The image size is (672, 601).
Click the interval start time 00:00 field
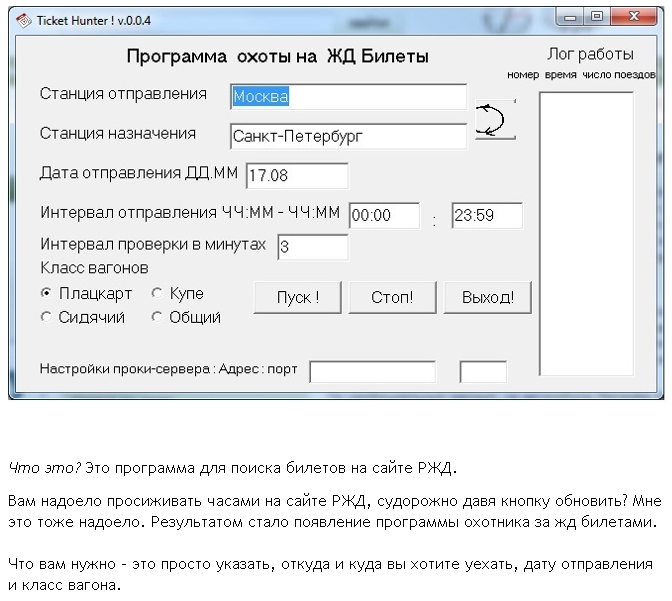point(384,215)
